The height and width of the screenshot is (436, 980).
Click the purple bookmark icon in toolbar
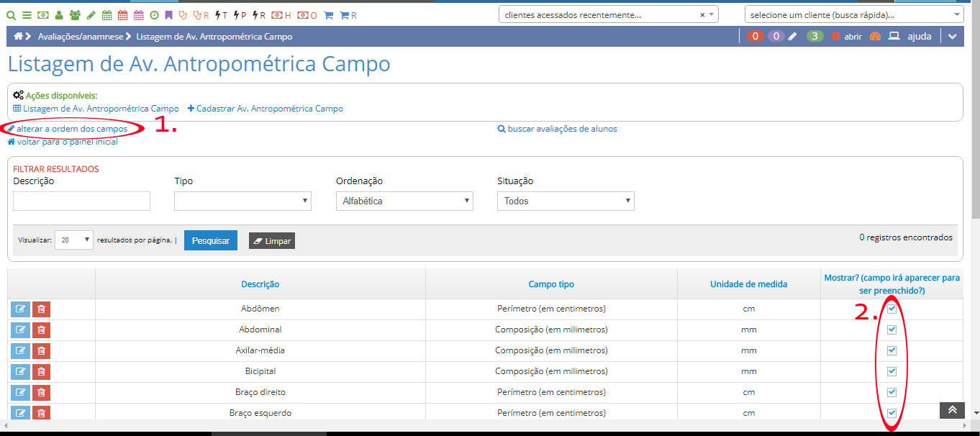click(x=168, y=15)
